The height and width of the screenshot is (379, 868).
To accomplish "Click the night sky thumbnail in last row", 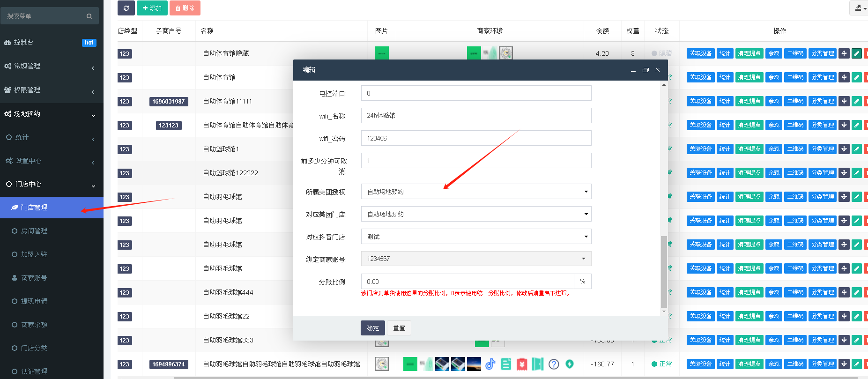I will (x=474, y=364).
